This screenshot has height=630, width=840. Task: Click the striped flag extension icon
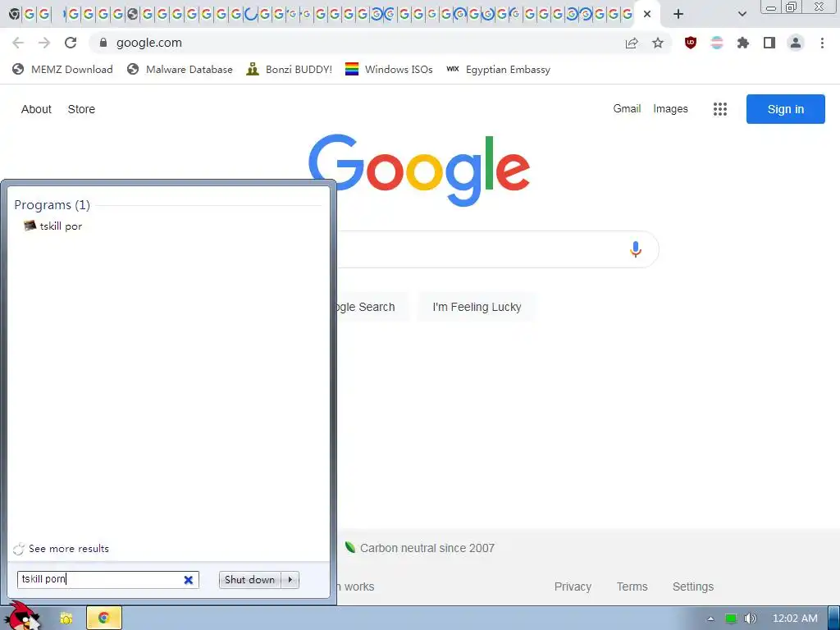tap(717, 43)
